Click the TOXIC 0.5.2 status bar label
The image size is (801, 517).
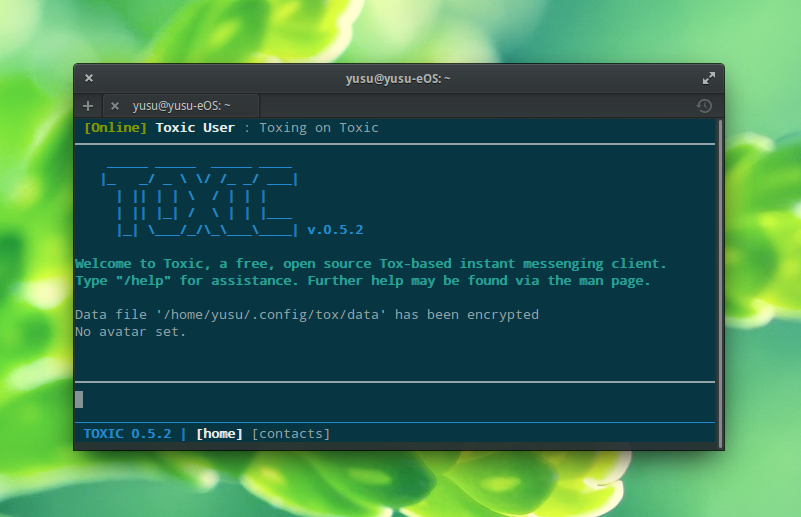[127, 434]
